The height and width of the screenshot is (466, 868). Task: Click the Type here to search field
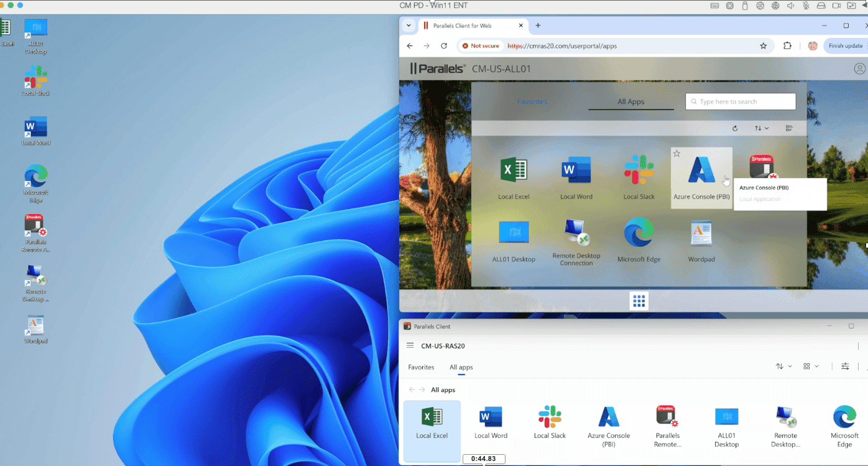coord(740,101)
